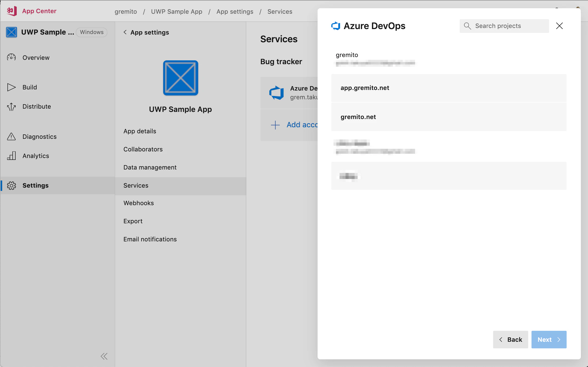
Task: Click the Azure DevOps bug tracker icon
Action: [276, 93]
